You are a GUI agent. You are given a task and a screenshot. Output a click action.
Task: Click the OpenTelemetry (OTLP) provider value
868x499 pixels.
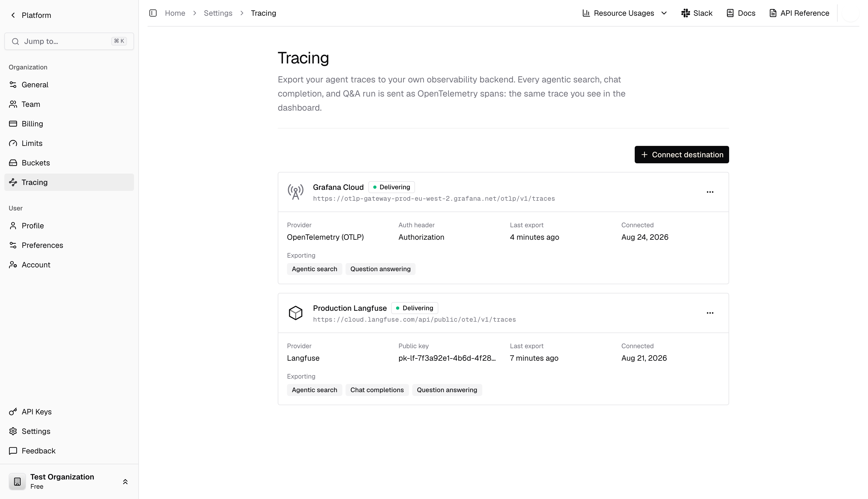(325, 237)
